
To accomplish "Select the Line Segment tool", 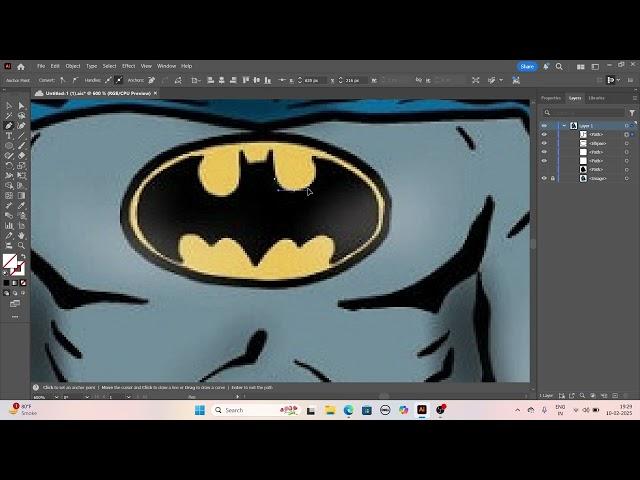I will (x=21, y=136).
